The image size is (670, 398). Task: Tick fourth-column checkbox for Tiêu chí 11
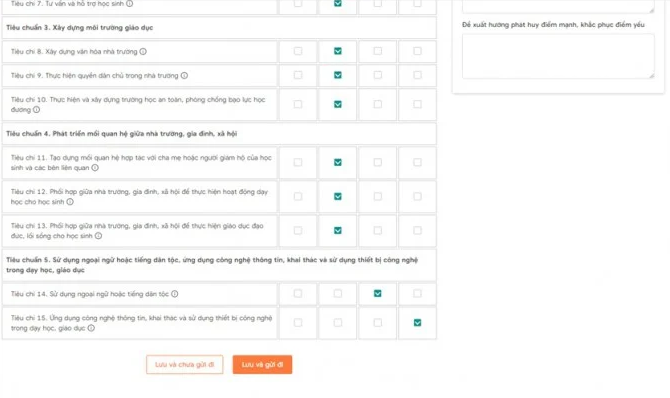point(417,162)
